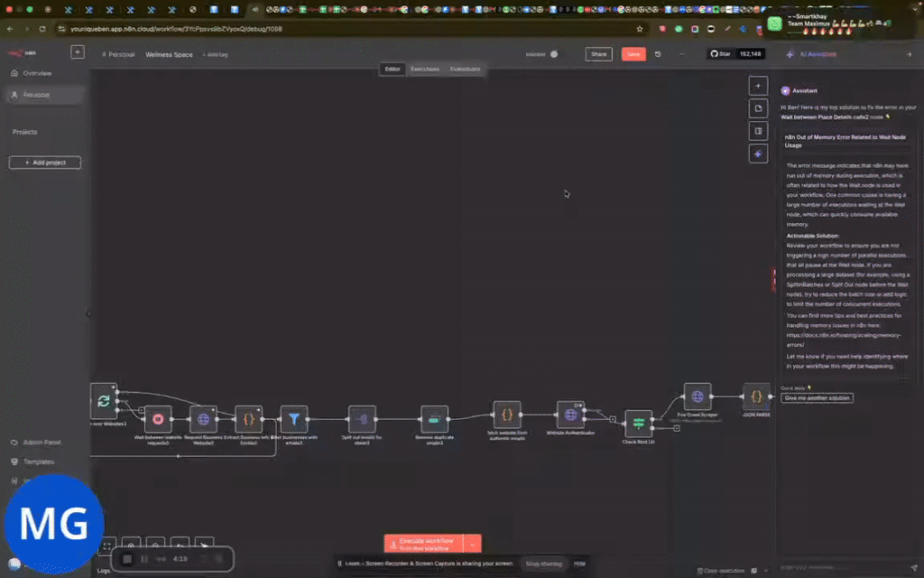This screenshot has width=924, height=578.
Task: Bookmark the page with star icon
Action: coord(640,28)
